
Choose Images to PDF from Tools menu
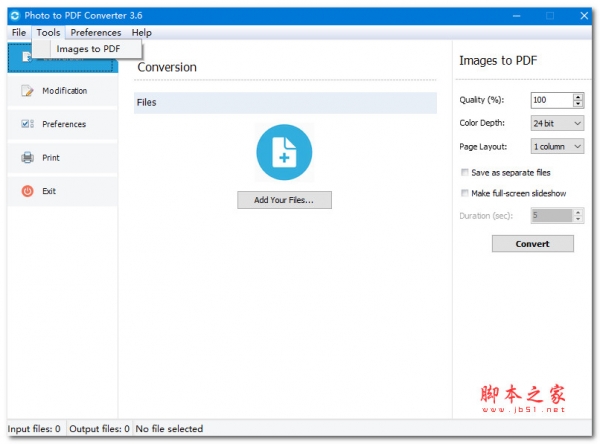click(87, 49)
